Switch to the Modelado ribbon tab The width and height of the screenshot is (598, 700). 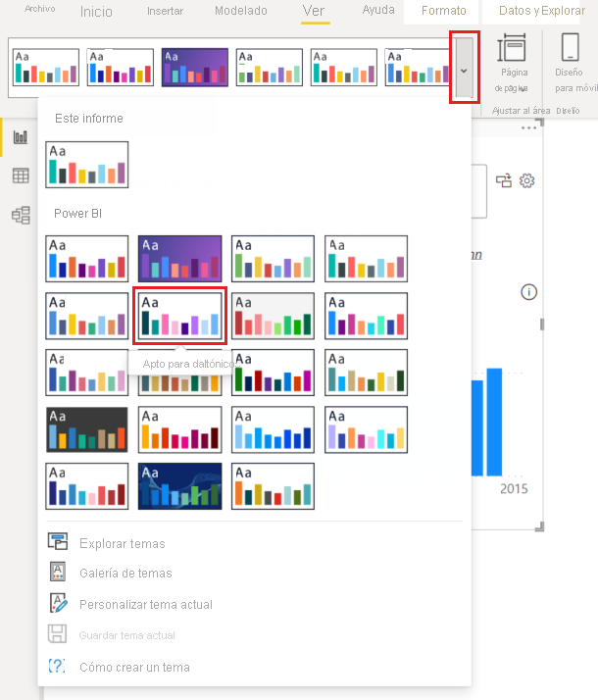click(x=241, y=10)
